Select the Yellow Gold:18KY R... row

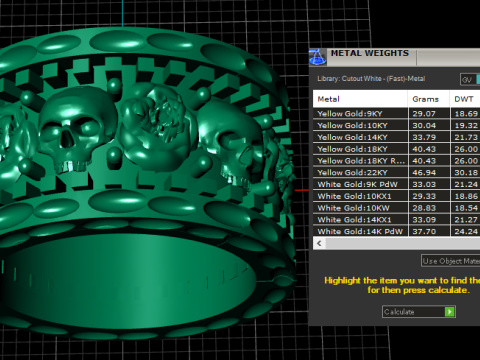point(397,161)
